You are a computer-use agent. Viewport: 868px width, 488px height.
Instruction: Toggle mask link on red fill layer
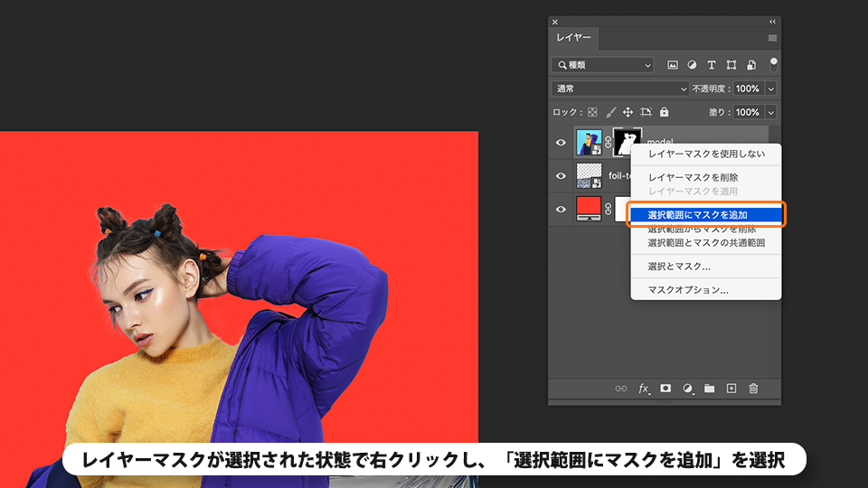[x=608, y=209]
